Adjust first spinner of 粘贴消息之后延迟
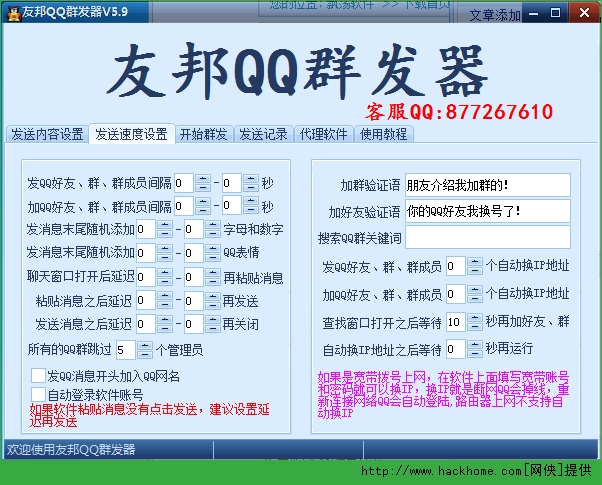Image resolution: width=602 pixels, height=485 pixels. point(165,301)
